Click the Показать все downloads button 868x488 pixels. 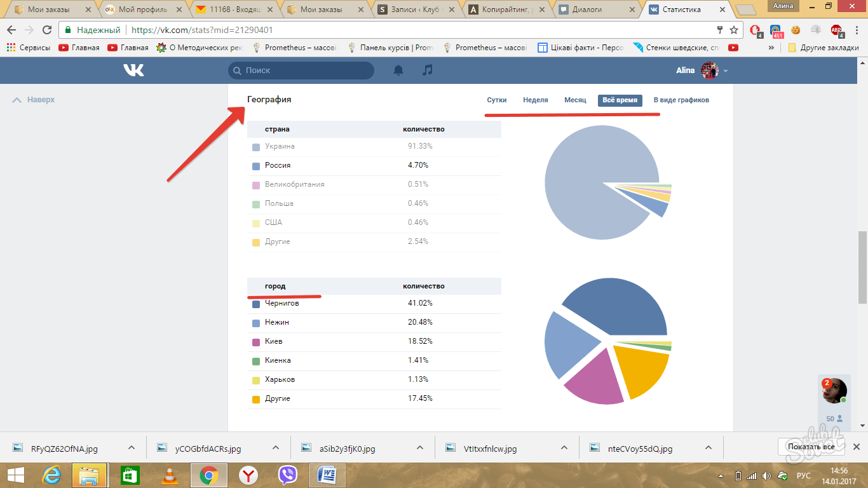pos(810,447)
